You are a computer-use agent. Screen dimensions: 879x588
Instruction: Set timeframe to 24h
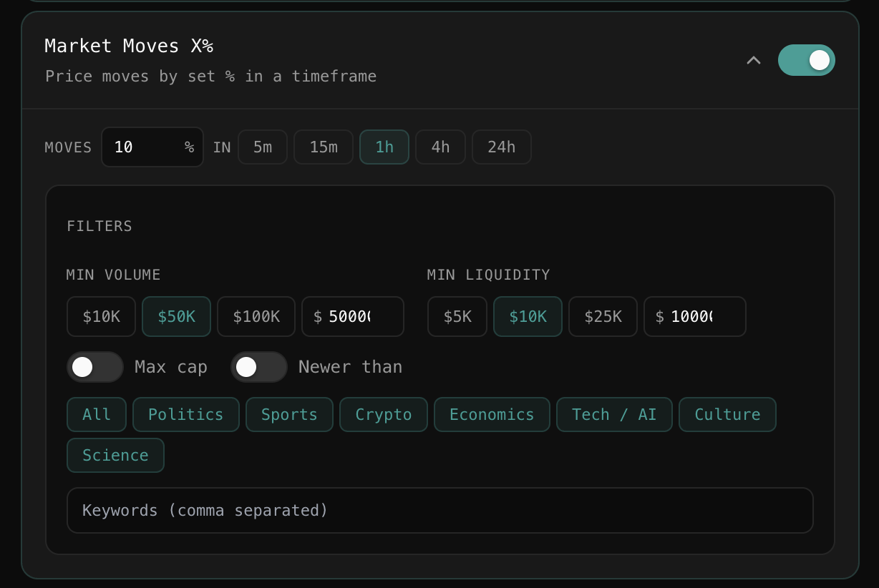[501, 147]
